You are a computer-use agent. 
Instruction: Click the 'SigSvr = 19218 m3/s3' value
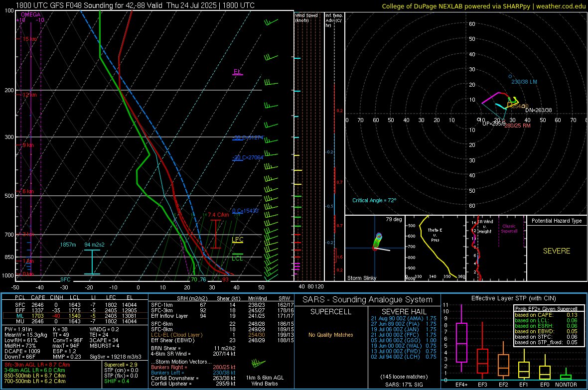click(x=116, y=357)
